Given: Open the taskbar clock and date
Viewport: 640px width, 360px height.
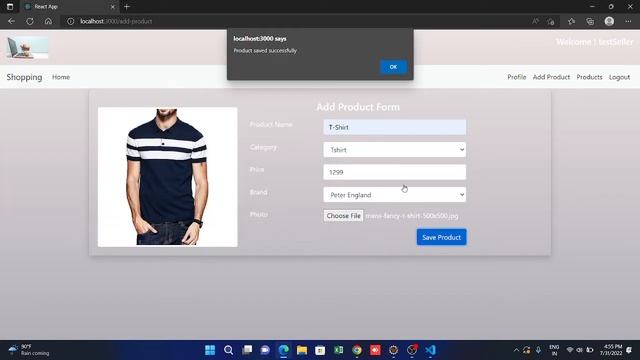Looking at the screenshot, I should click(611, 350).
